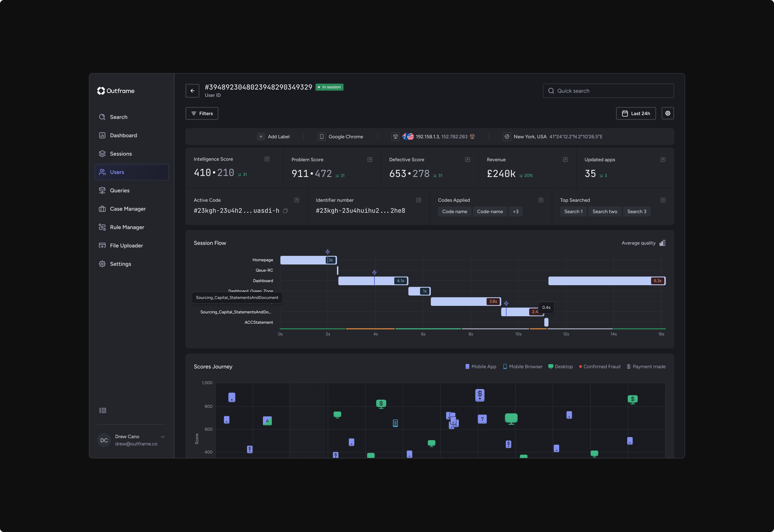Go to the Dashboard section
Image resolution: width=774 pixels, height=532 pixels.
coord(123,135)
